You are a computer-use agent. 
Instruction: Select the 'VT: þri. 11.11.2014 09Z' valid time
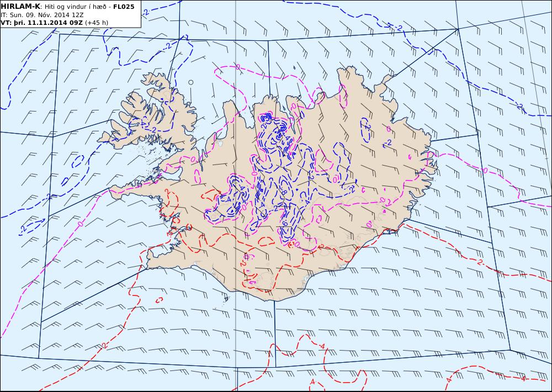pyautogui.click(x=42, y=23)
